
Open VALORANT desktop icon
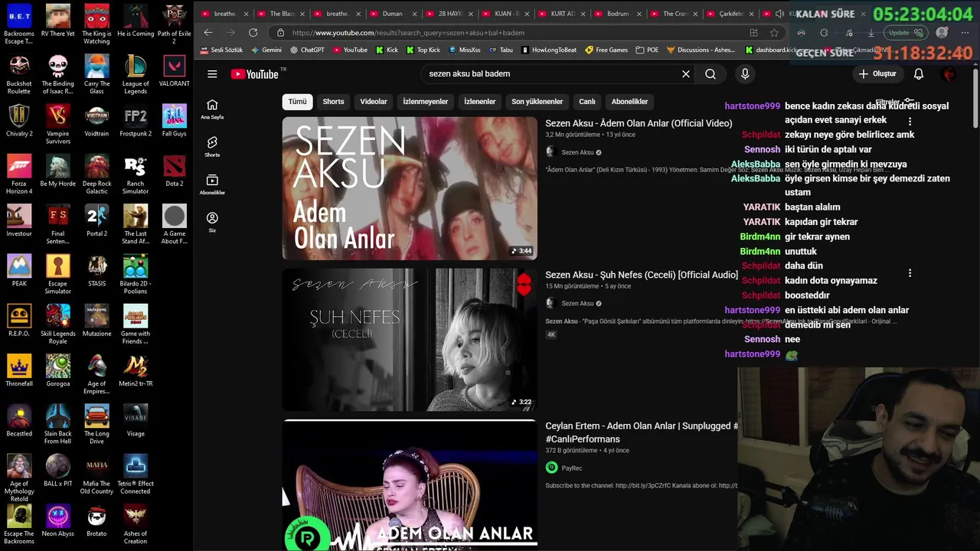[x=175, y=71]
